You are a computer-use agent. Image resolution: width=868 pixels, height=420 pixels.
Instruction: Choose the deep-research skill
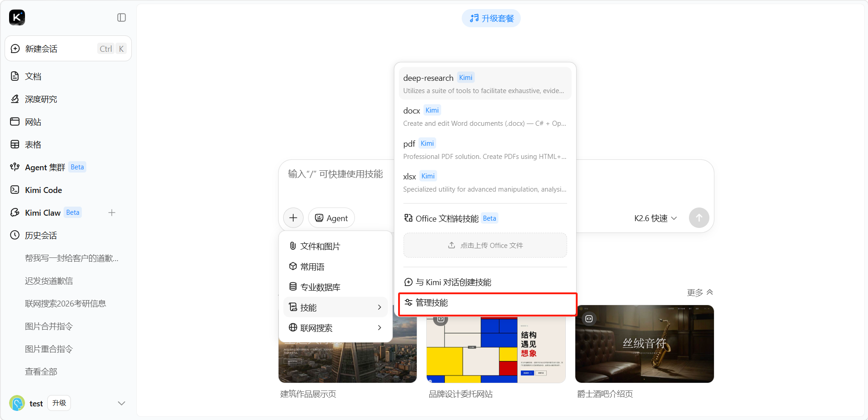(x=485, y=84)
